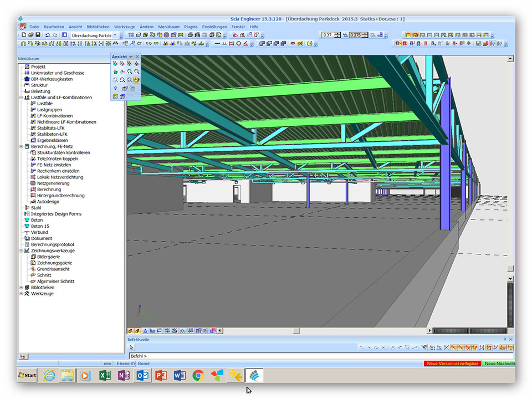
Task: Click the Undo arrow icon
Action: tap(48, 35)
